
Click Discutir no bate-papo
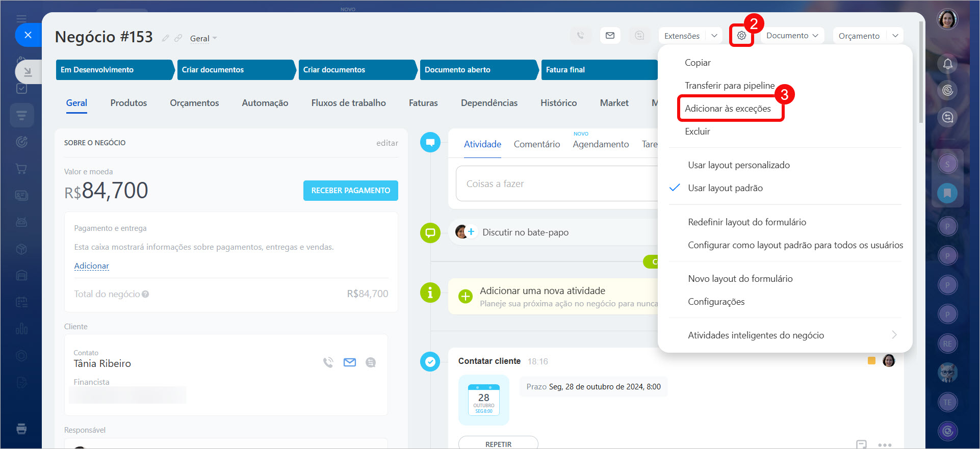tap(525, 232)
